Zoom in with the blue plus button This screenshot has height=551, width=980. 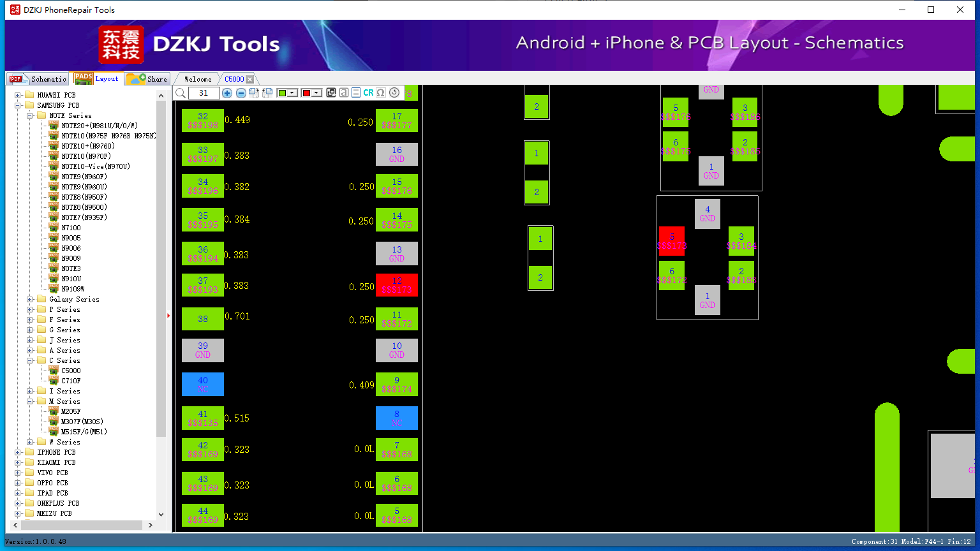pyautogui.click(x=227, y=93)
